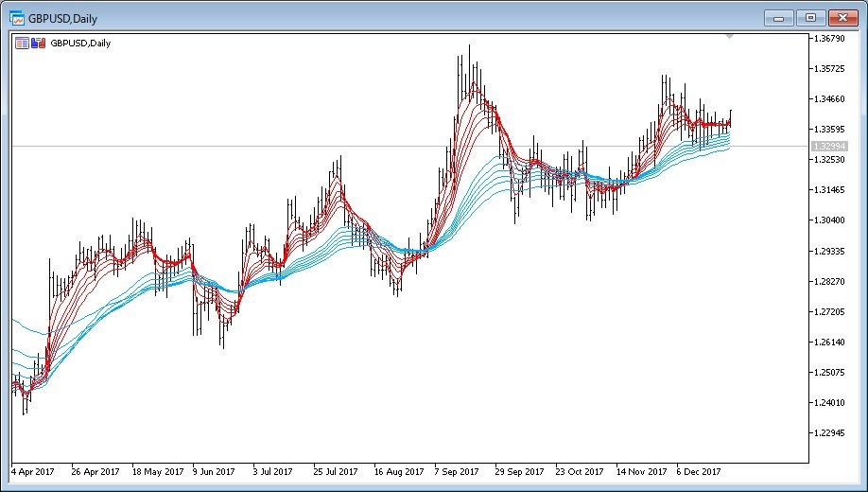
Task: Click the 26 Apr 2017 date label
Action: (x=95, y=472)
